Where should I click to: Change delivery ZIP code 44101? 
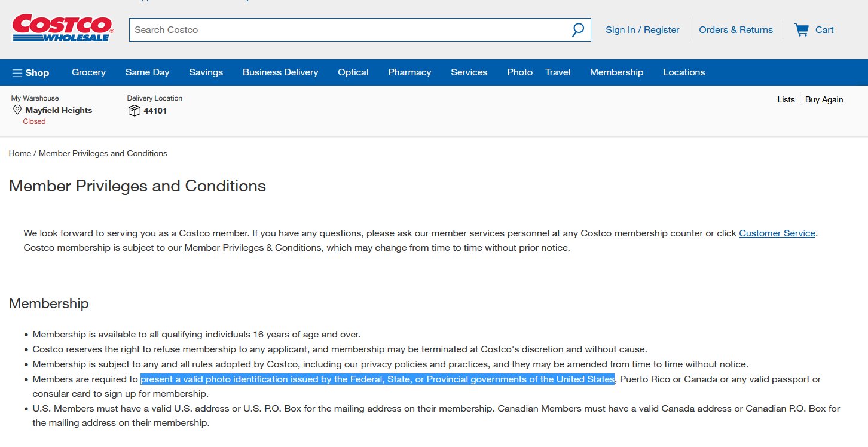click(x=155, y=111)
